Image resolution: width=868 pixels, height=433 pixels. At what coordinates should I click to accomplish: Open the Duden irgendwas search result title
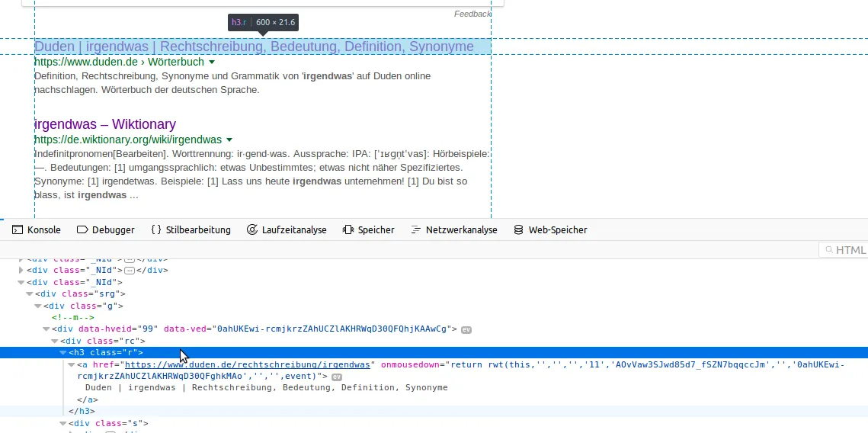coord(254,47)
